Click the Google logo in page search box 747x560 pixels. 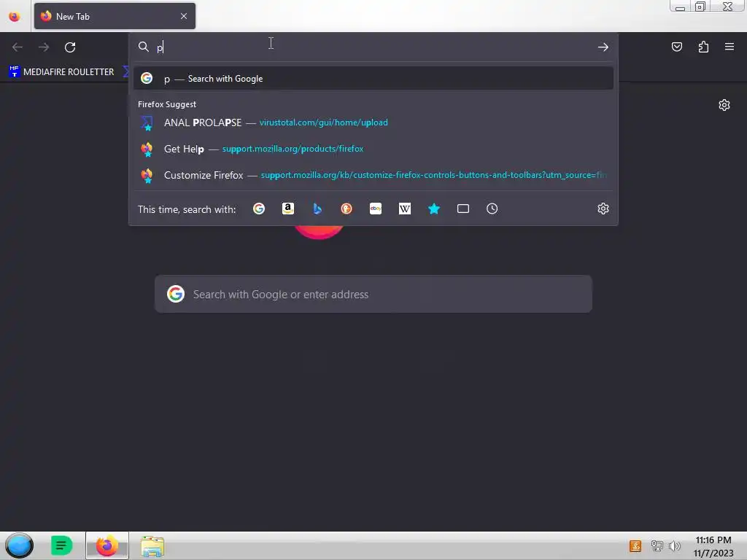click(x=176, y=295)
